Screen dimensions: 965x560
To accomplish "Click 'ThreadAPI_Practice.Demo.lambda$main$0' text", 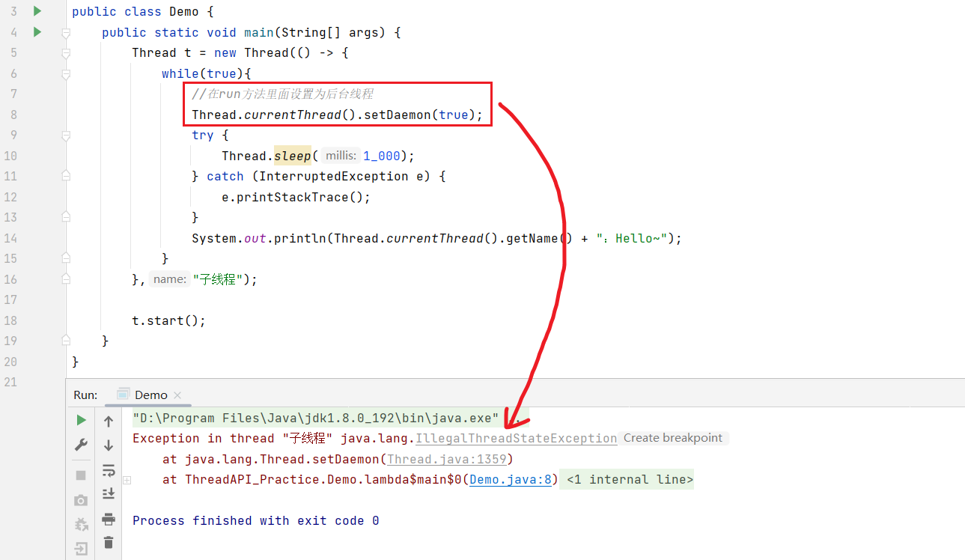I will pos(323,480).
